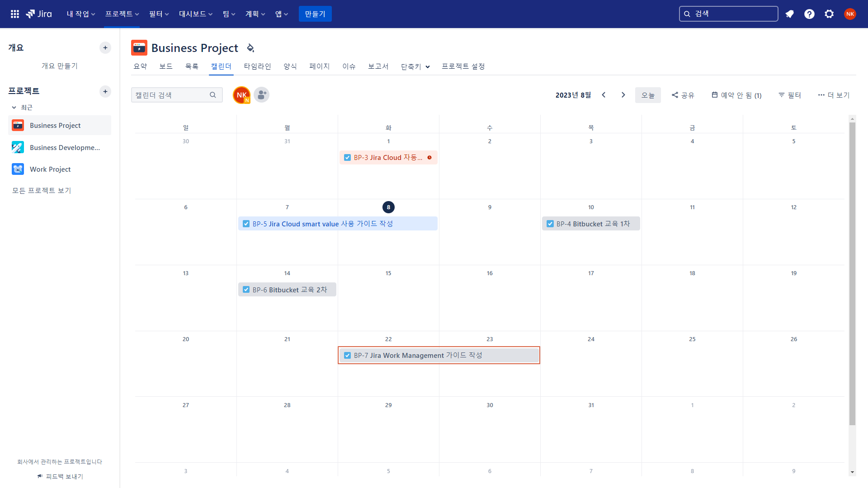The width and height of the screenshot is (868, 488).
Task: Switch to the 이슈 tab
Action: (349, 66)
